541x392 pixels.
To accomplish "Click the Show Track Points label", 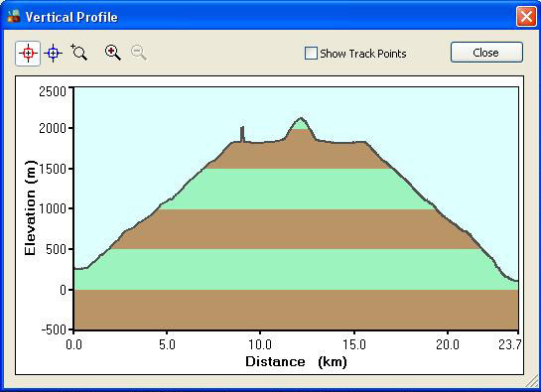I will pyautogui.click(x=363, y=54).
